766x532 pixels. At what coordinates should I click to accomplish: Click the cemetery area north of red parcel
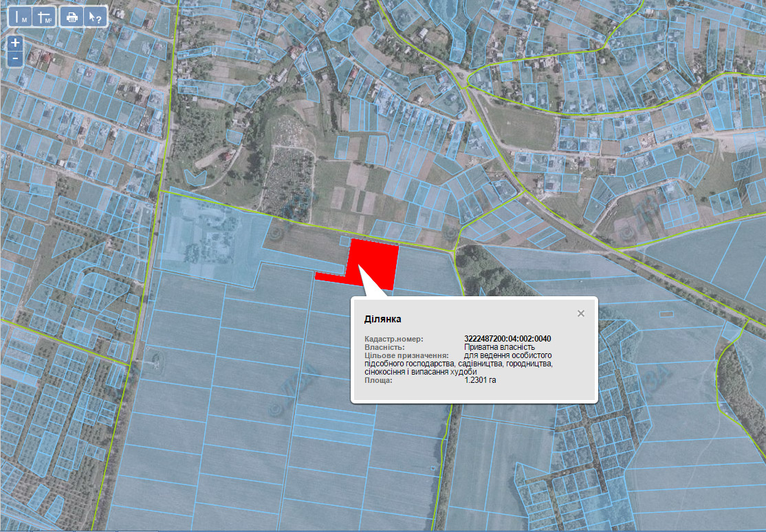[288, 168]
